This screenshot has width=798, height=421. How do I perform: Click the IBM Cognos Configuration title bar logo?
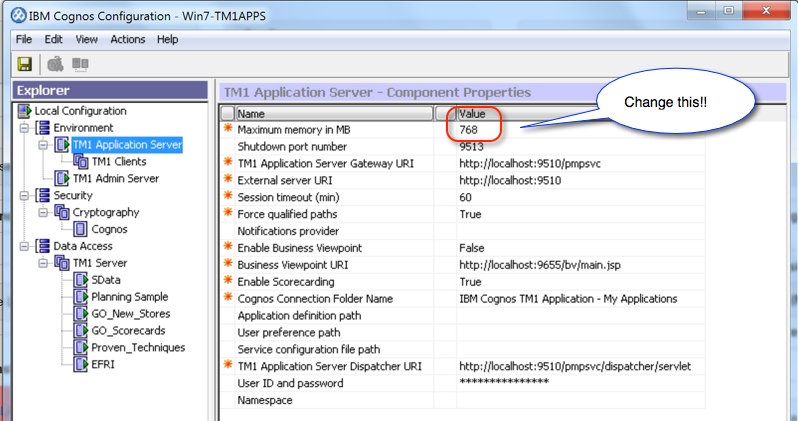[19, 15]
